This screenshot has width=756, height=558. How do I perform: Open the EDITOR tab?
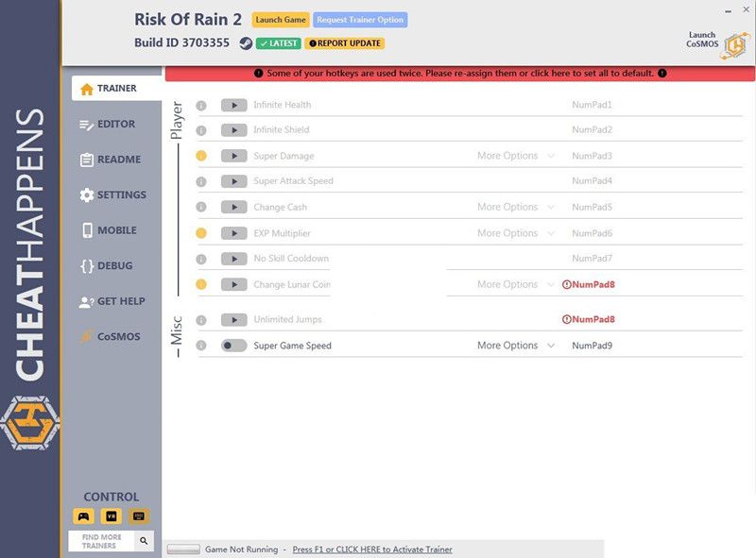(x=108, y=125)
